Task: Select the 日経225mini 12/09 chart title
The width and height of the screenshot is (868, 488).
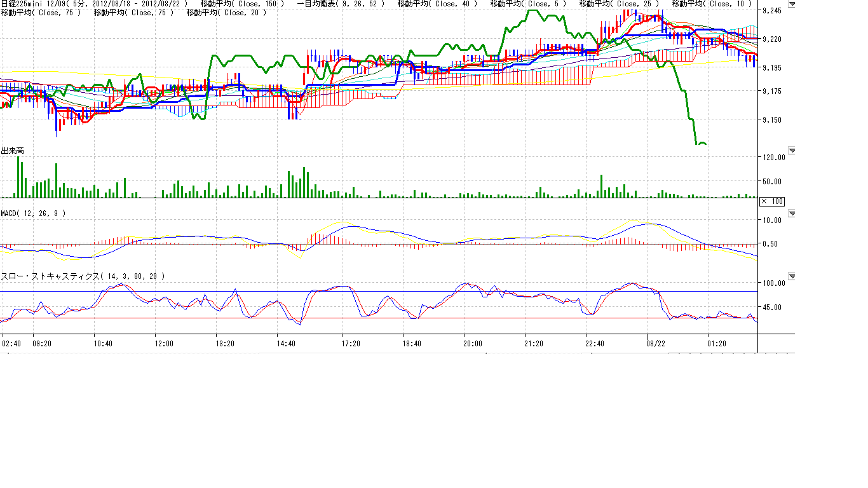Action: coord(94,4)
